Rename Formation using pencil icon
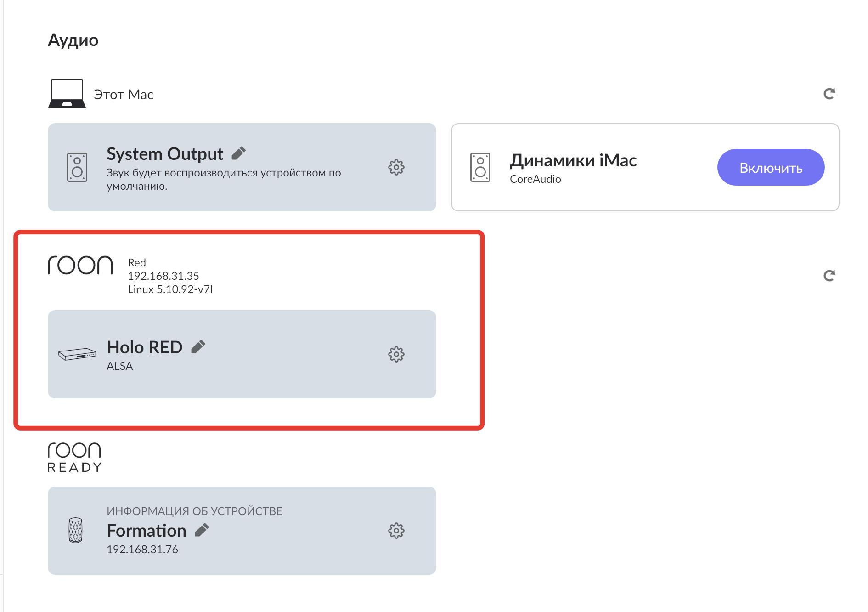 (x=202, y=530)
